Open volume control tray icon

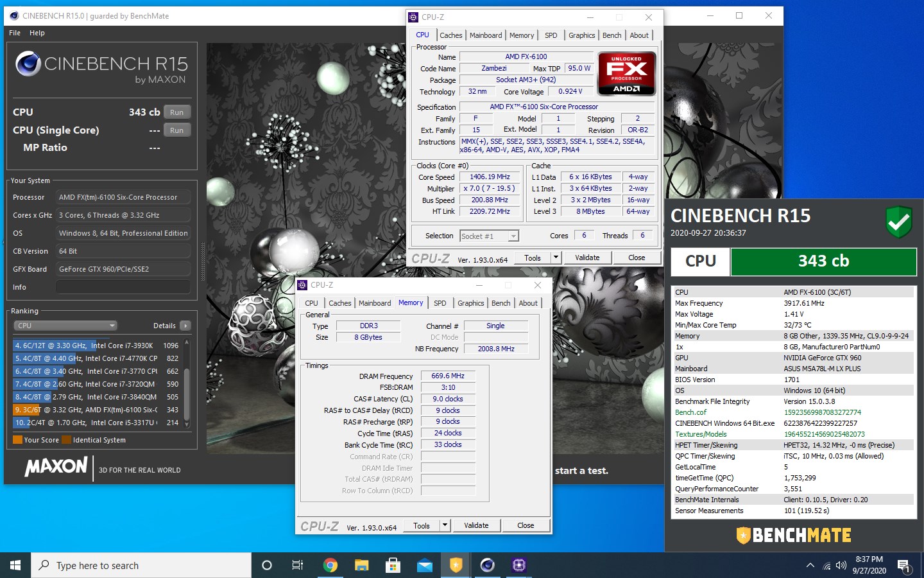841,566
